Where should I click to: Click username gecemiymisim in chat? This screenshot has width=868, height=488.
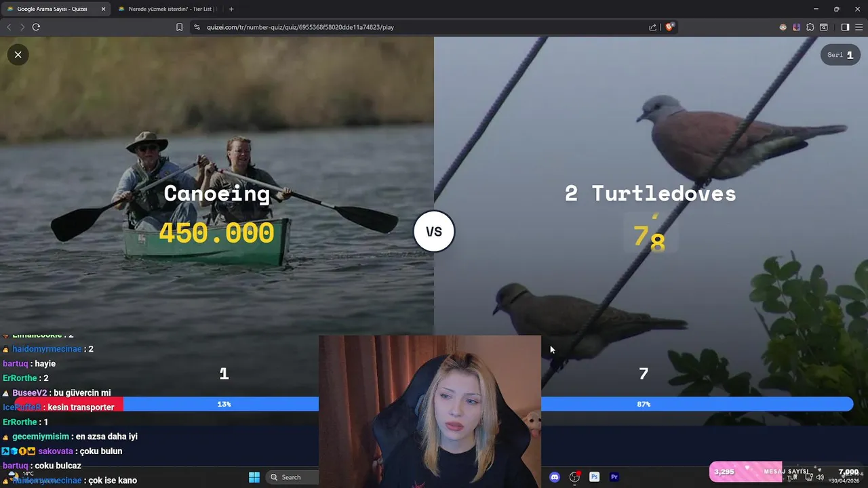(x=41, y=436)
